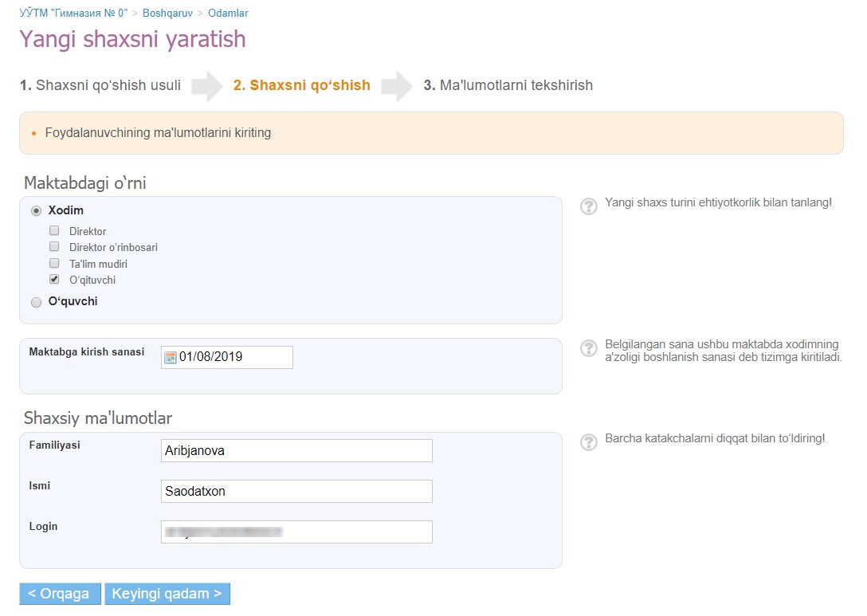This screenshot has height=616, width=867.
Task: Select the Xodim radio button
Action: pos(37,210)
